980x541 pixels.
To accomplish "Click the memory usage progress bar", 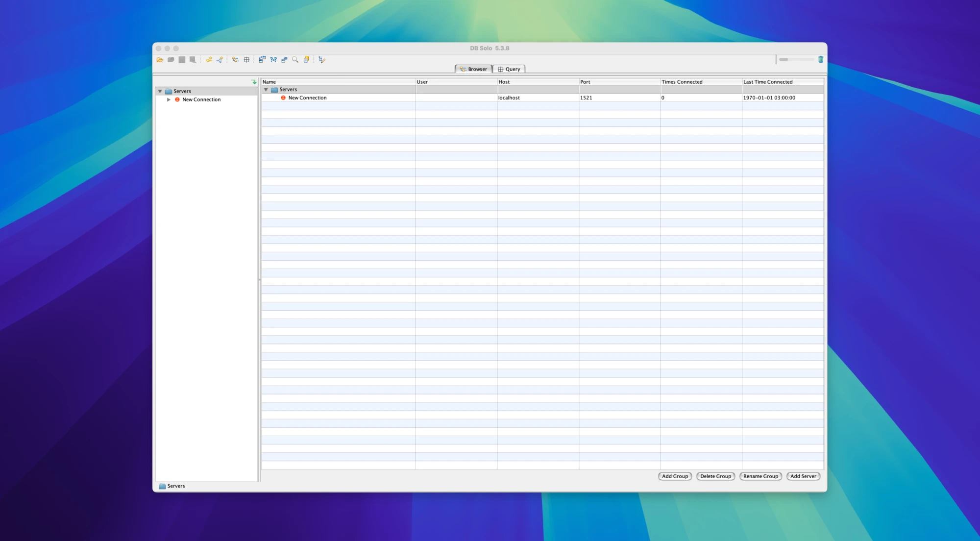I will [x=796, y=59].
